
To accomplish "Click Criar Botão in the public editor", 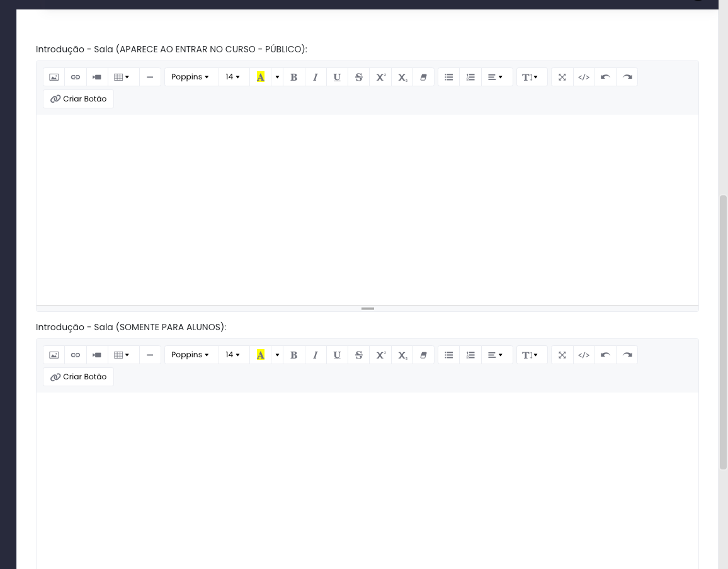I will click(x=79, y=99).
